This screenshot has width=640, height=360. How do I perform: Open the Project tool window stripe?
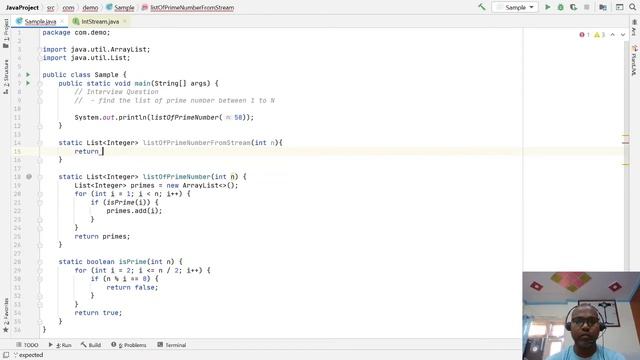tap(6, 33)
